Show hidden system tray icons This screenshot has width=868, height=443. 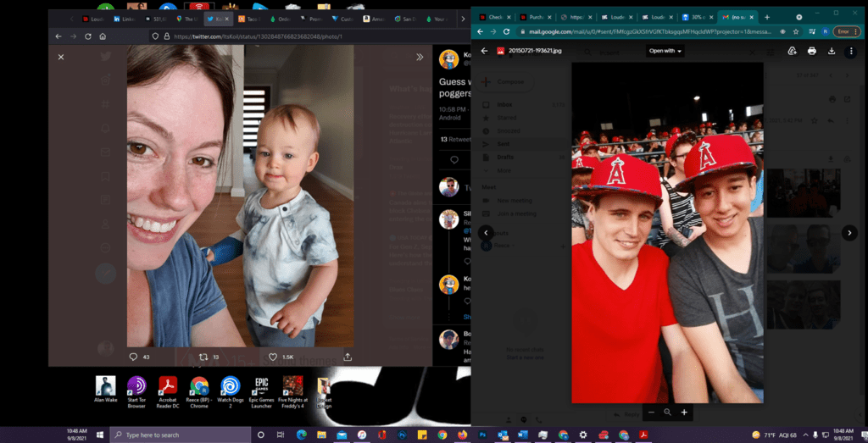(x=806, y=435)
